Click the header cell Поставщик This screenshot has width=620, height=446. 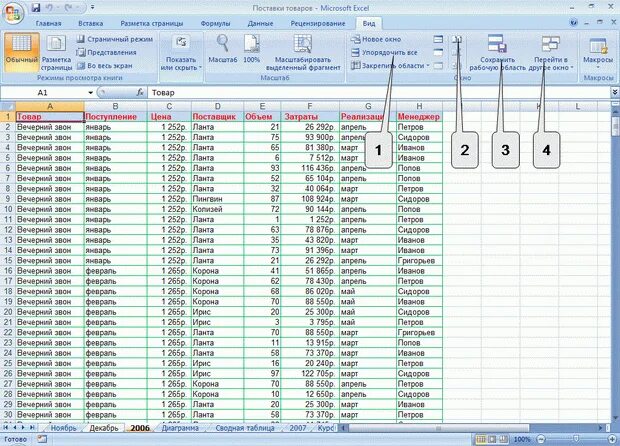coord(217,117)
